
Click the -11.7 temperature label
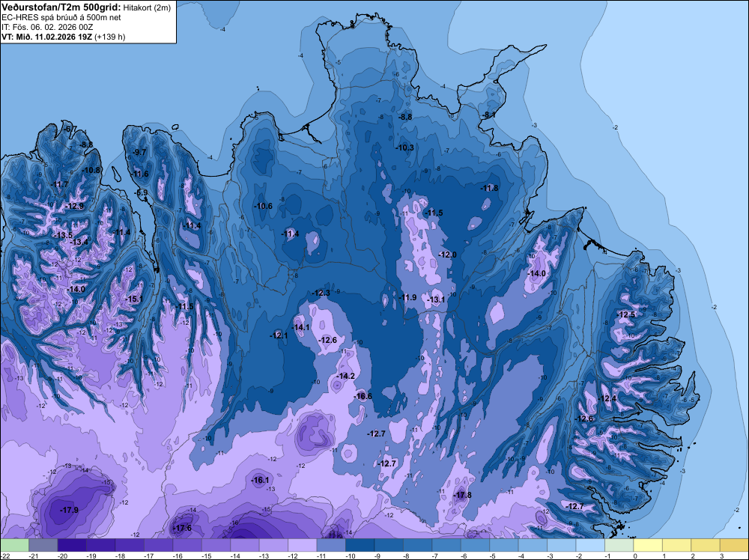(x=59, y=185)
